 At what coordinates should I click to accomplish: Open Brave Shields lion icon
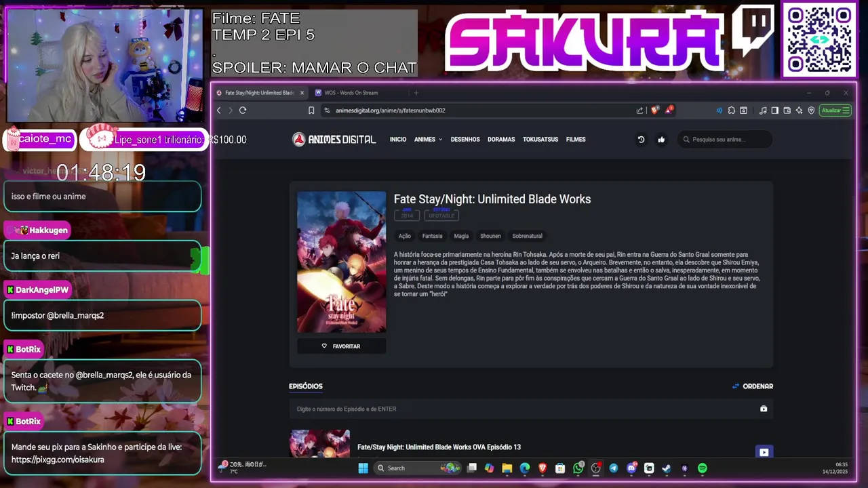point(654,110)
